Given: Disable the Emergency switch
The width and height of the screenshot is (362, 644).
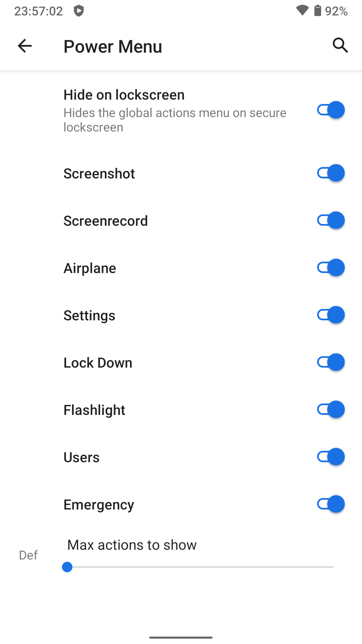Looking at the screenshot, I should click(x=331, y=504).
